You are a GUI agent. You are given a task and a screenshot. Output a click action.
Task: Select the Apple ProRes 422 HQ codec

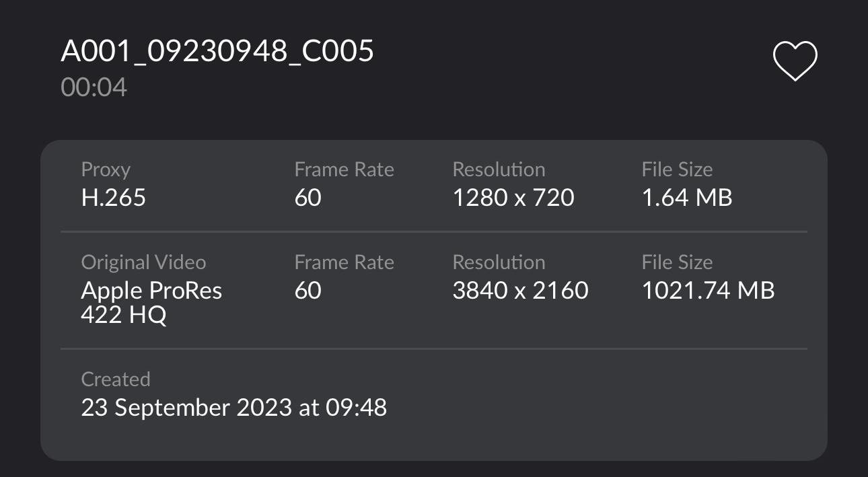click(x=151, y=302)
